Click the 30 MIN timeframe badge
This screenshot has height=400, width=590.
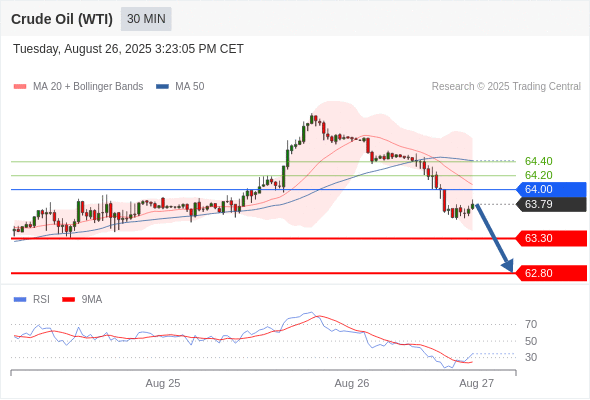click(146, 19)
